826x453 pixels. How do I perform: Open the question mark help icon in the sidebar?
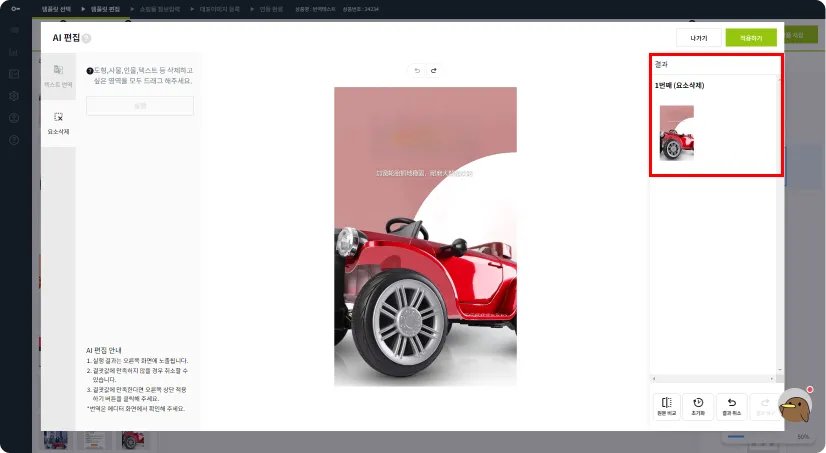tap(14, 140)
